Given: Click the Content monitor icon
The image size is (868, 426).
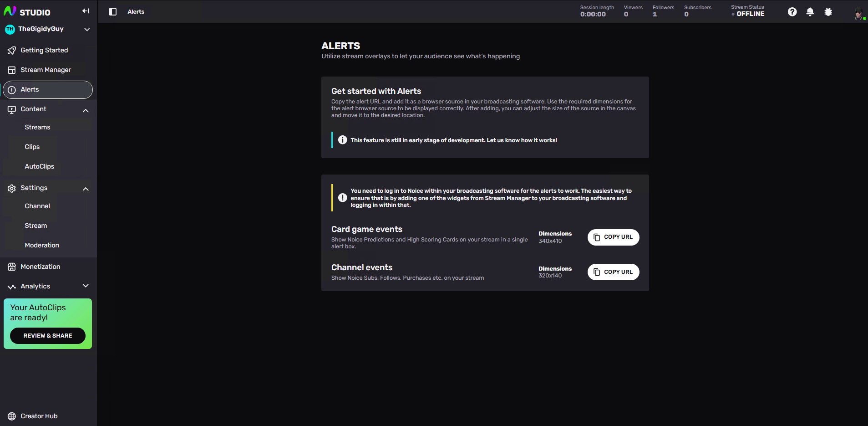Looking at the screenshot, I should 12,109.
